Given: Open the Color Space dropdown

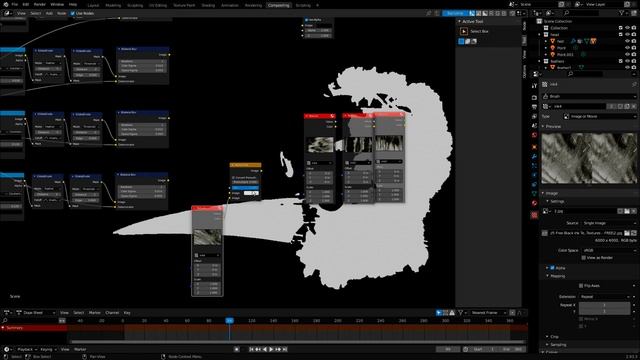Looking at the screenshot, I should 609,250.
